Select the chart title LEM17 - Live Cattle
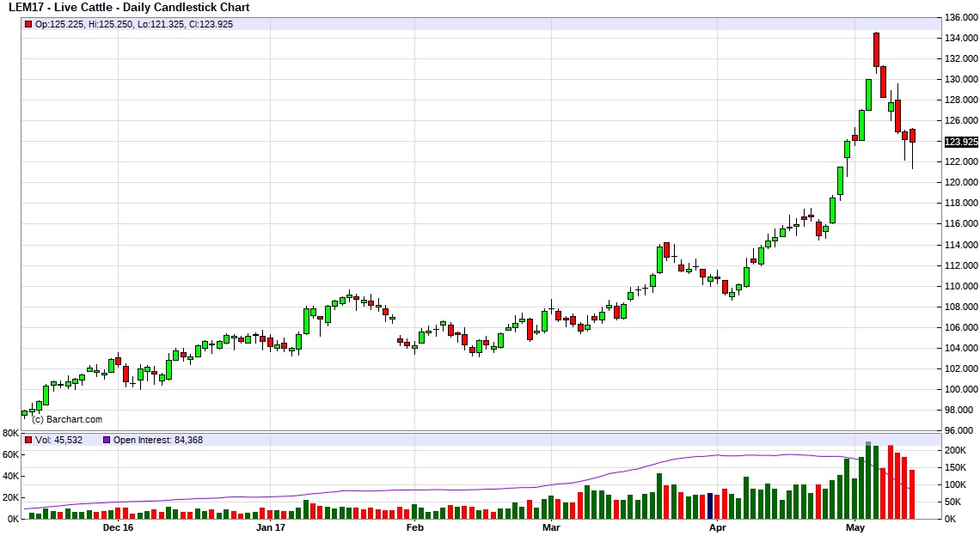The height and width of the screenshot is (554, 980). [127, 8]
